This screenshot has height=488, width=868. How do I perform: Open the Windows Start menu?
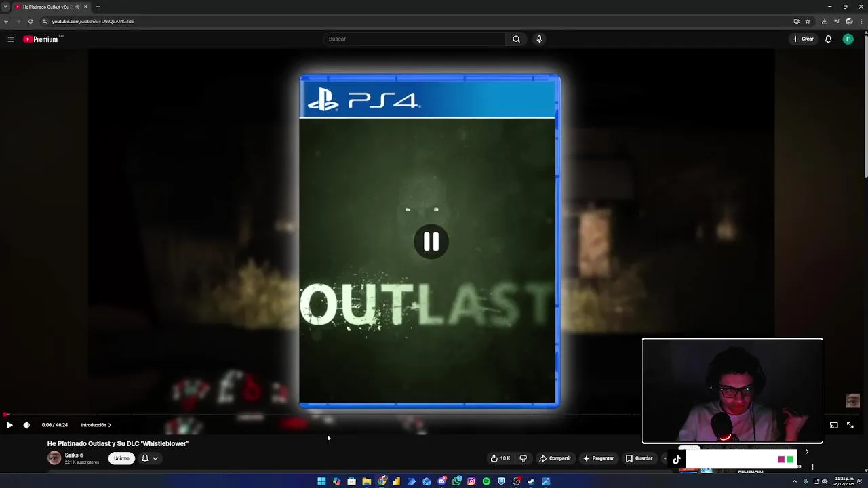point(321,481)
